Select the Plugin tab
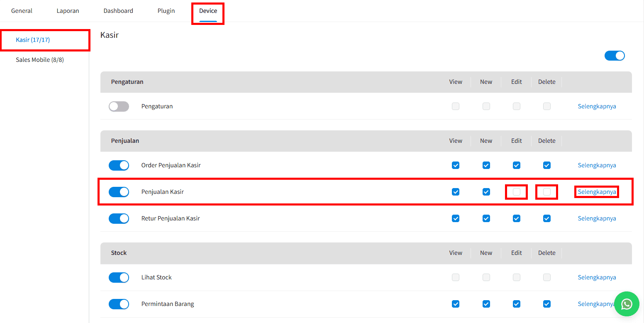This screenshot has width=644, height=323. [x=166, y=11]
